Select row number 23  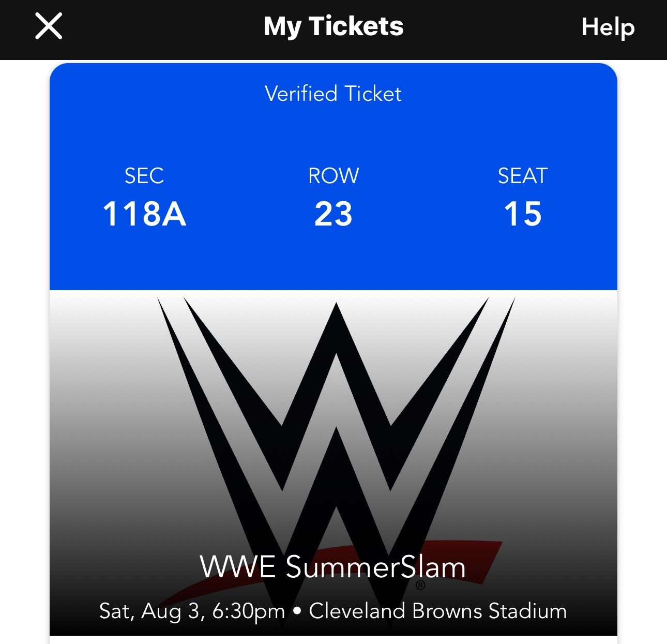333,214
